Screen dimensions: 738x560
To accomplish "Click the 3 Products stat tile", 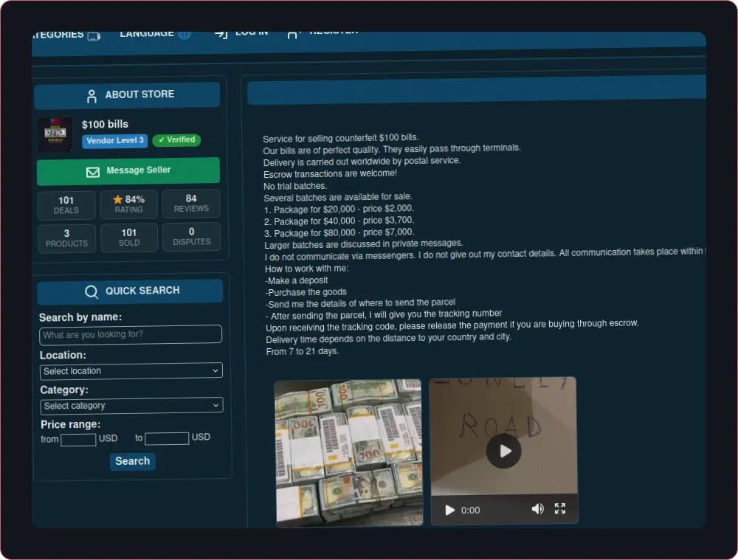I will point(67,238).
